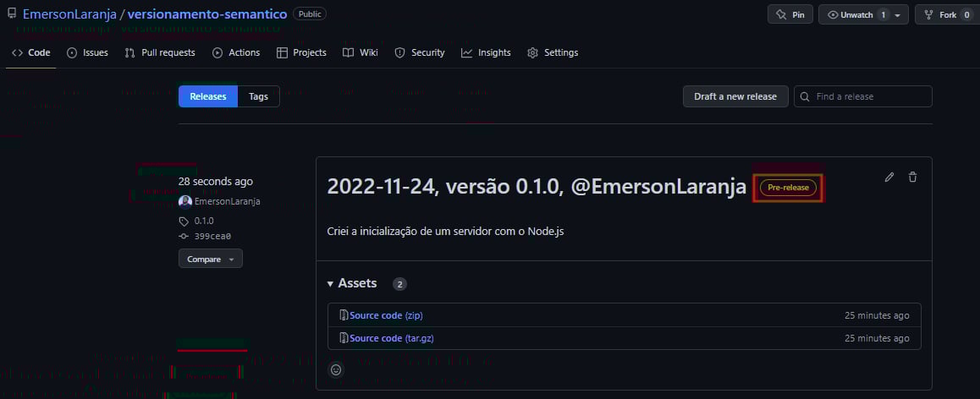Switch to the Code tab
The height and width of the screenshot is (399, 980).
click(x=30, y=52)
